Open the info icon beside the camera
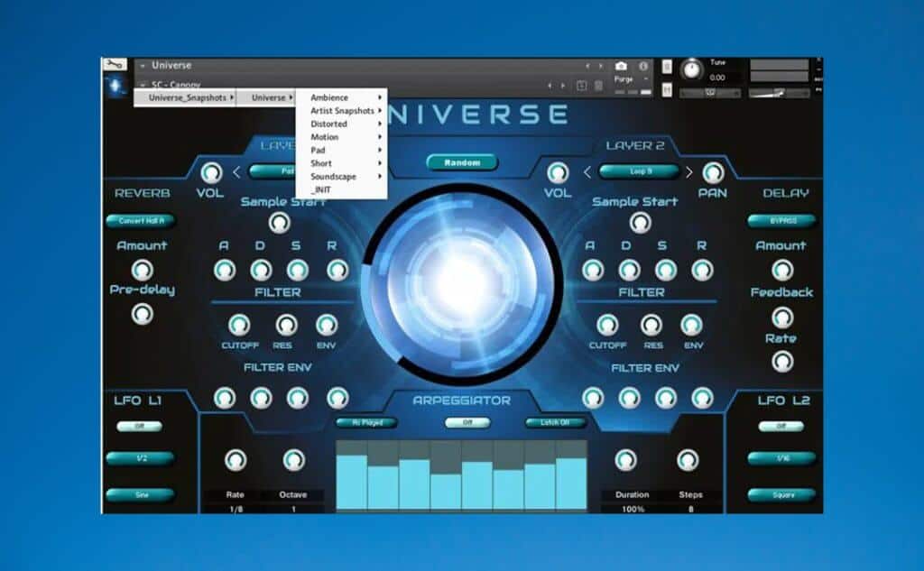 coord(643,66)
